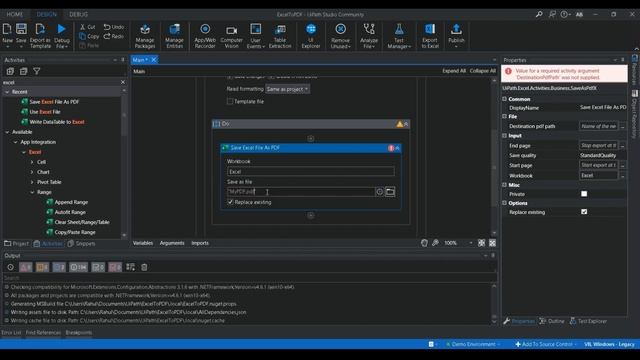Click browse folder icon for Save as file
640x360 pixels.
(390, 191)
